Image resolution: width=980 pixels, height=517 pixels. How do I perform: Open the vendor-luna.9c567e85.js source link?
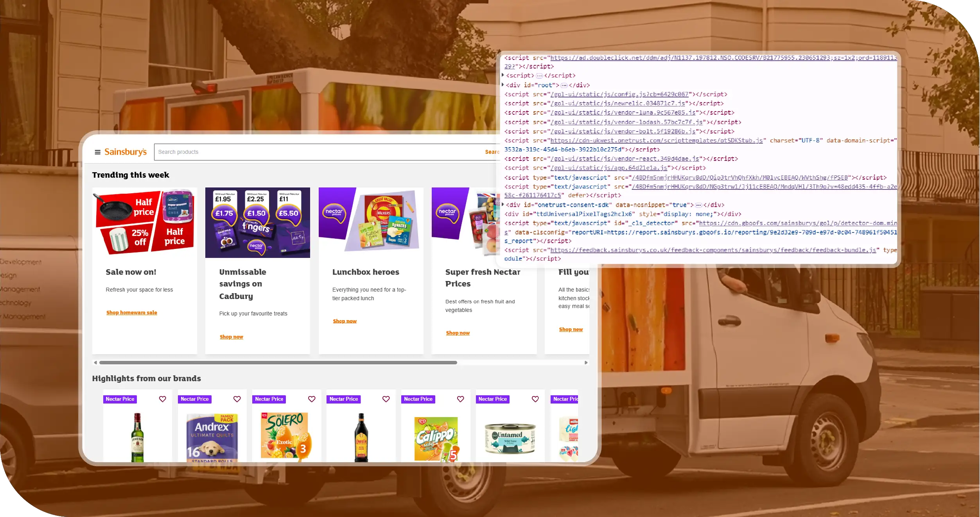(x=623, y=113)
